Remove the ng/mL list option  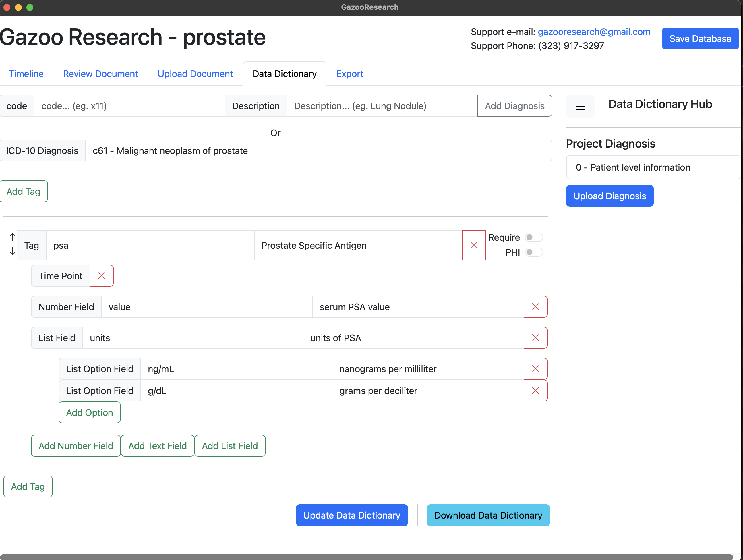tap(535, 369)
